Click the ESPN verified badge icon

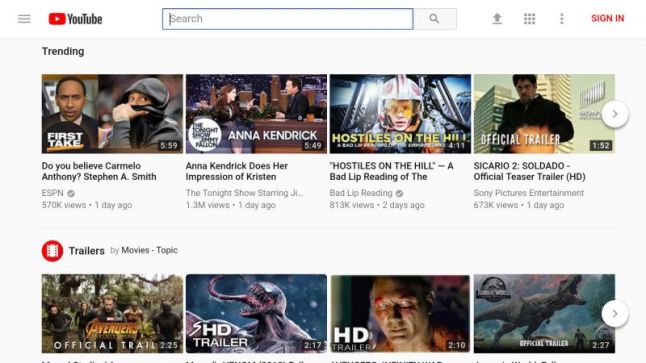(x=71, y=193)
